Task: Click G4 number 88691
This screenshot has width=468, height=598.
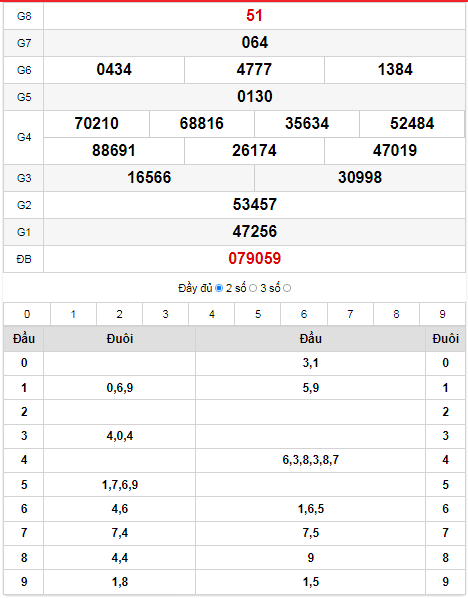Action: (x=114, y=151)
